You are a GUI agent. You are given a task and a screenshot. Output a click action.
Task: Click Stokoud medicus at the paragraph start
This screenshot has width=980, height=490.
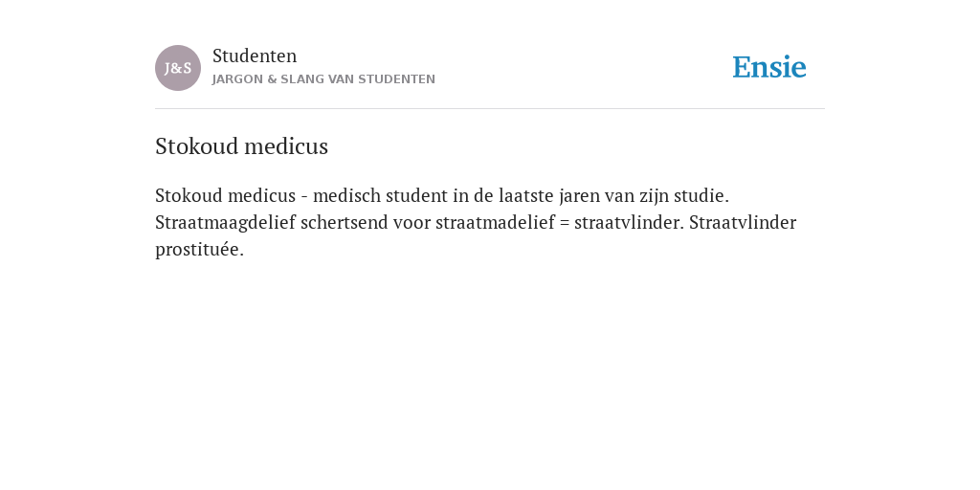click(x=225, y=195)
